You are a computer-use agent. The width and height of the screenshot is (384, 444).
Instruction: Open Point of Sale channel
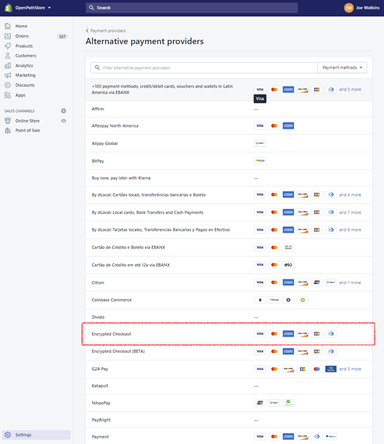[x=28, y=130]
